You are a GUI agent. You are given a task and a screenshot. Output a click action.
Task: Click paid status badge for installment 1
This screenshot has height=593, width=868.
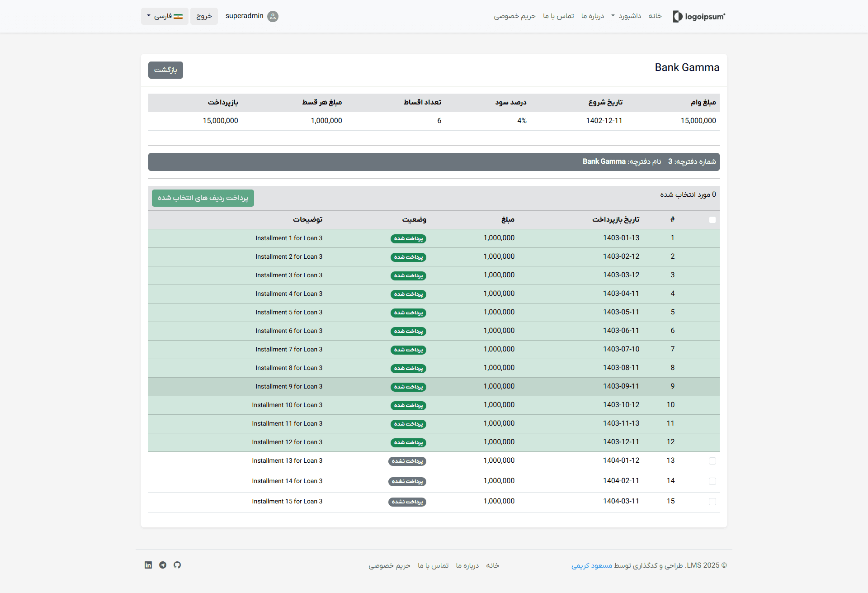[408, 238]
